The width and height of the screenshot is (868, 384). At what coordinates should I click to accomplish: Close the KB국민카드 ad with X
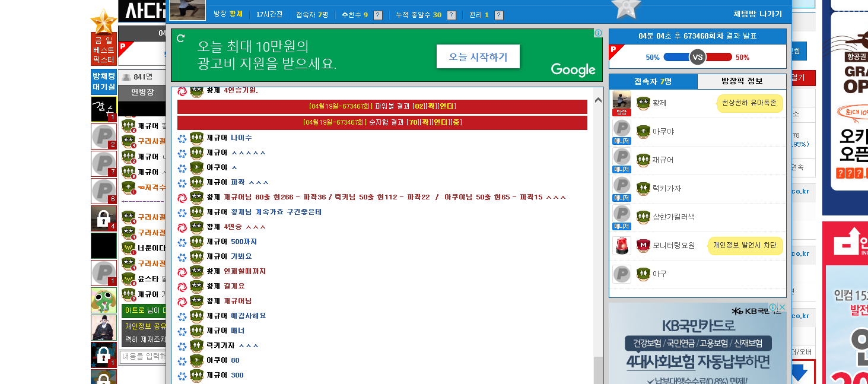[782, 307]
